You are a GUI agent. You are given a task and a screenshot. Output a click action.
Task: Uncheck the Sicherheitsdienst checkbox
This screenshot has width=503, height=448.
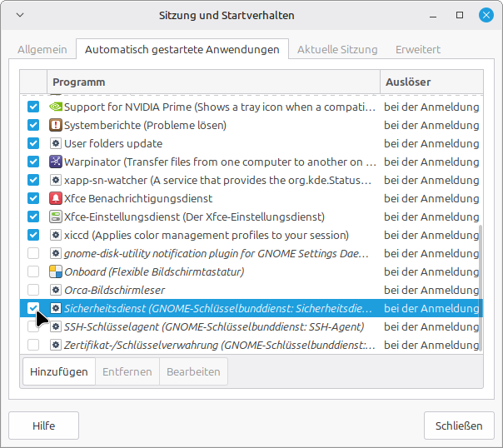tap(33, 308)
